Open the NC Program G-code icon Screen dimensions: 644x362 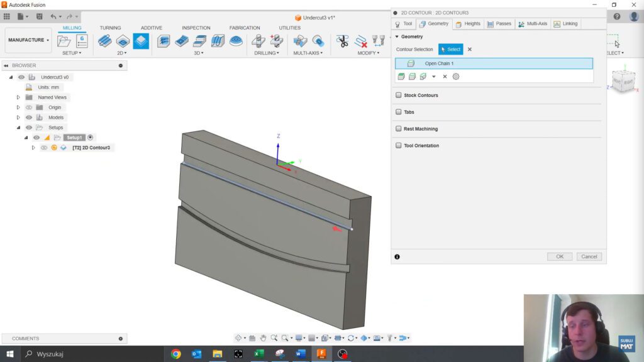tap(82, 41)
